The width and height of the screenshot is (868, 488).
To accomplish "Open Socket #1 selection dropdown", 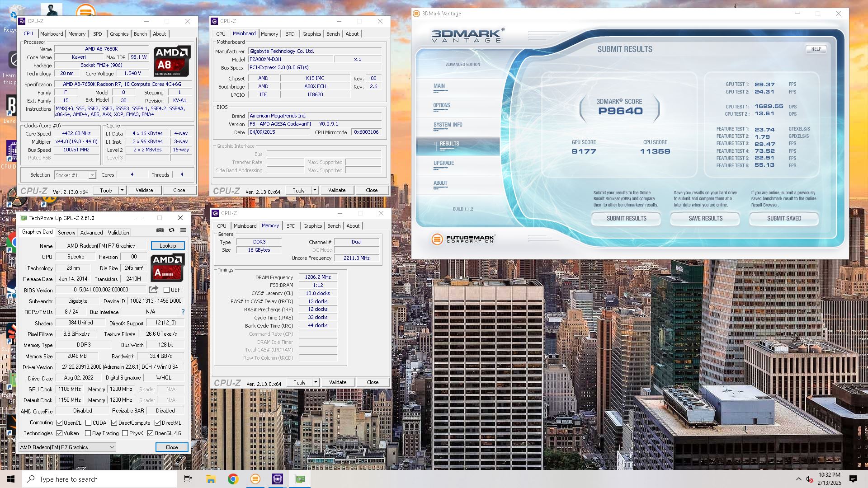I will [x=75, y=175].
